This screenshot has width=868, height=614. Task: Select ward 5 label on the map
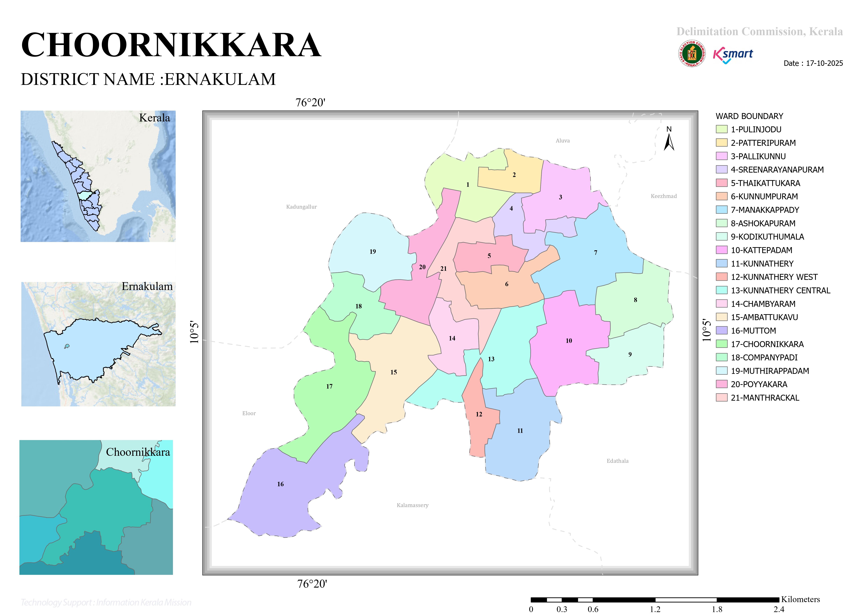(489, 256)
